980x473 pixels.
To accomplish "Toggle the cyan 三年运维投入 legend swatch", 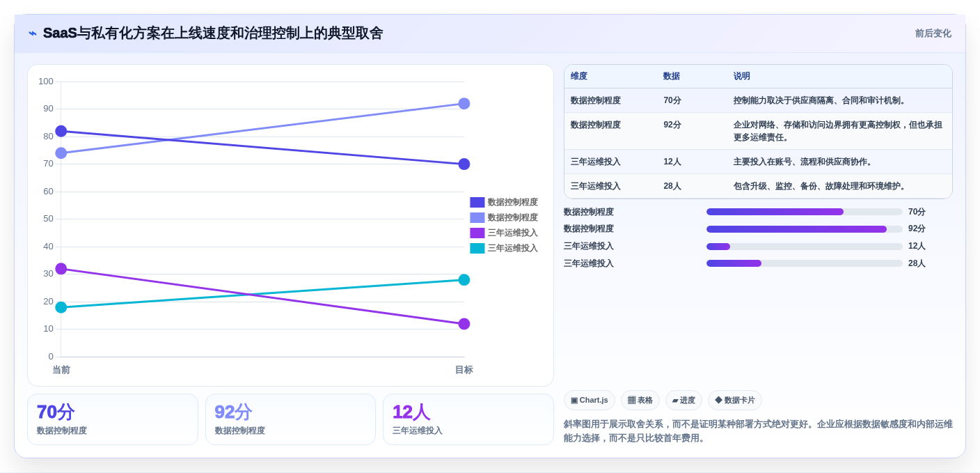I will click(477, 249).
